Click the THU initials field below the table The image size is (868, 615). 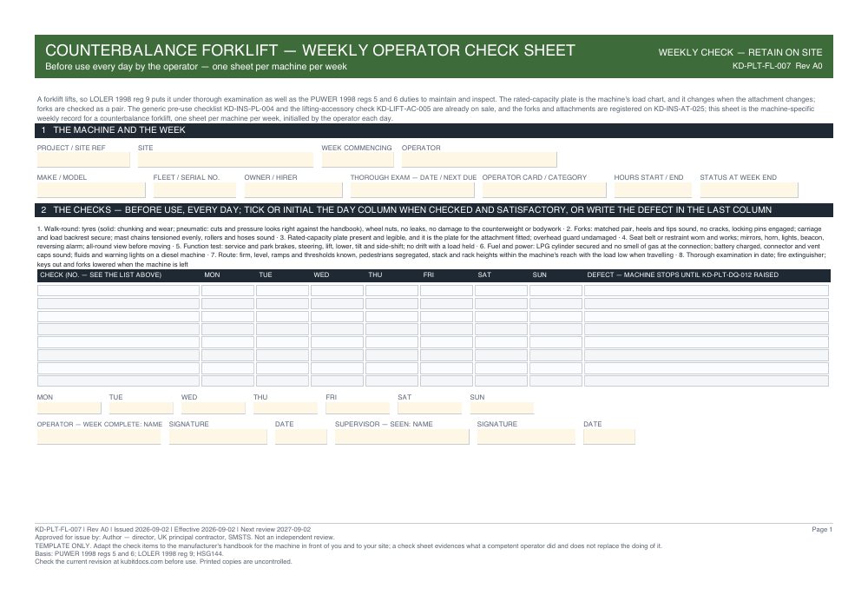click(286, 408)
